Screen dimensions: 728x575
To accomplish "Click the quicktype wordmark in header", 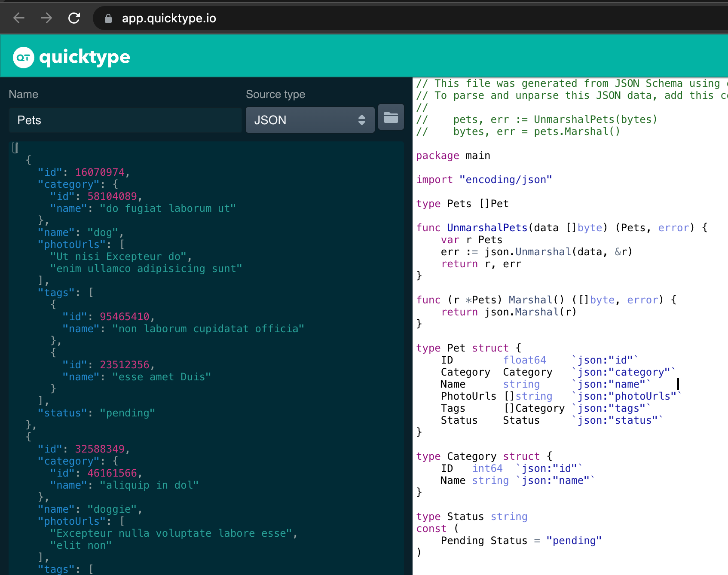I will coord(85,57).
